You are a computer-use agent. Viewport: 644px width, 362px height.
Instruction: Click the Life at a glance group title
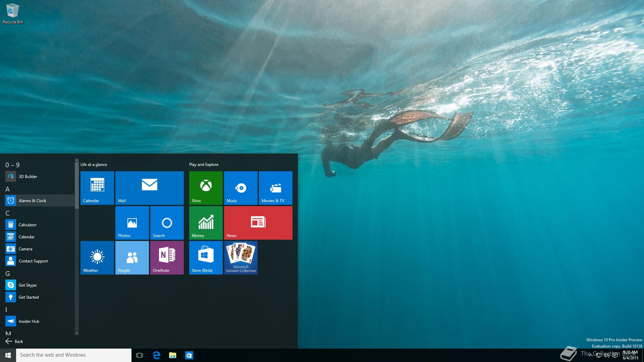(x=94, y=164)
